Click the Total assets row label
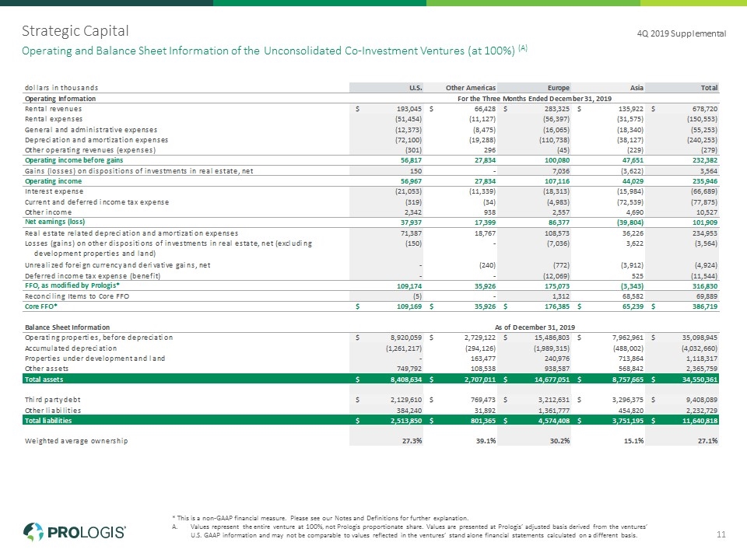 (x=44, y=379)
